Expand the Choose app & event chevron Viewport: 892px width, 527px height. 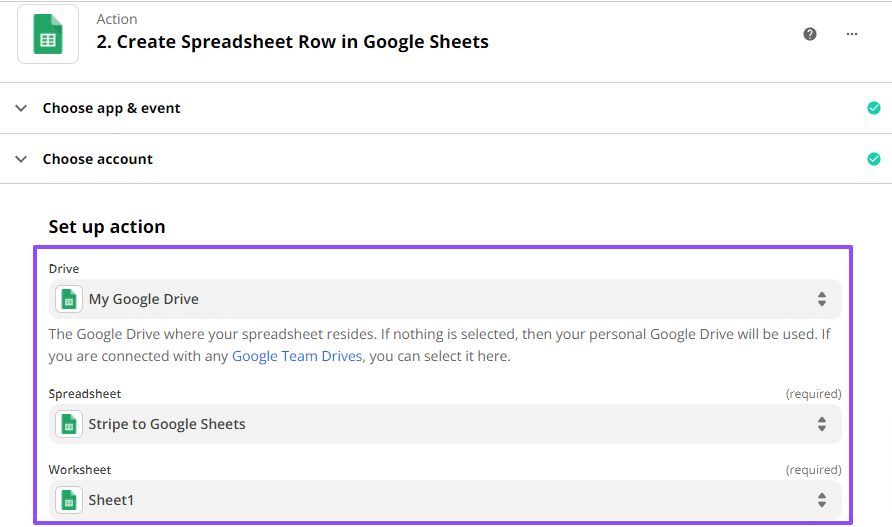pos(21,108)
